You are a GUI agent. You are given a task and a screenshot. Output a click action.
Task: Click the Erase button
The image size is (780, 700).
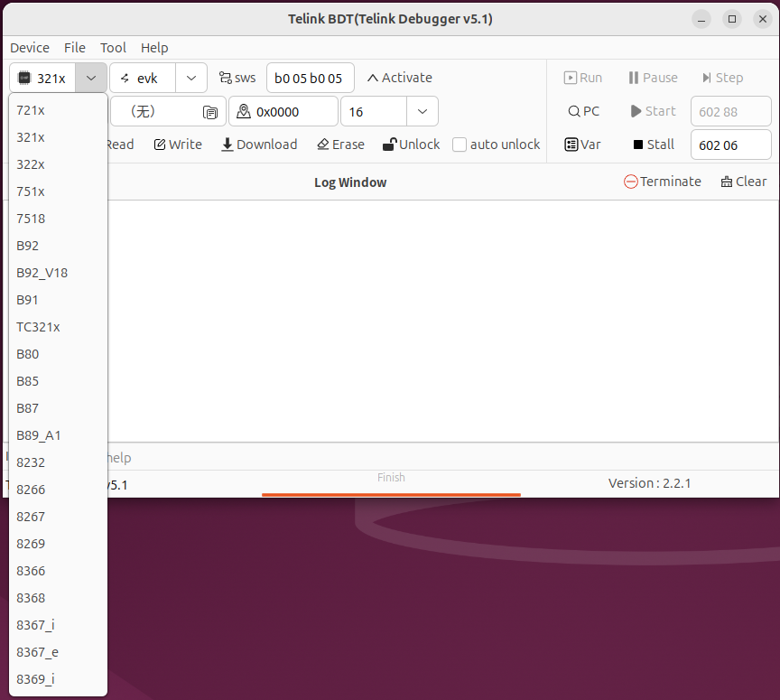point(340,145)
